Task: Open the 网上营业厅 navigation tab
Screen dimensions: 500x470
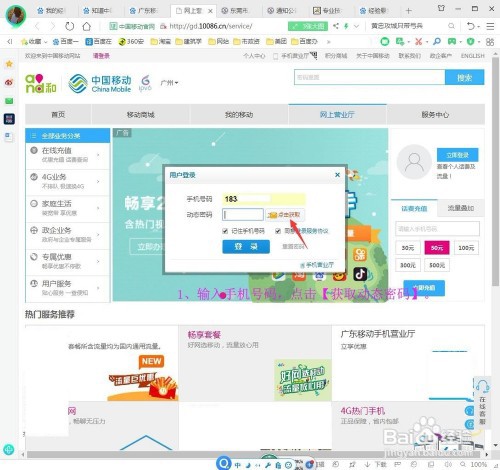Action: tap(337, 114)
